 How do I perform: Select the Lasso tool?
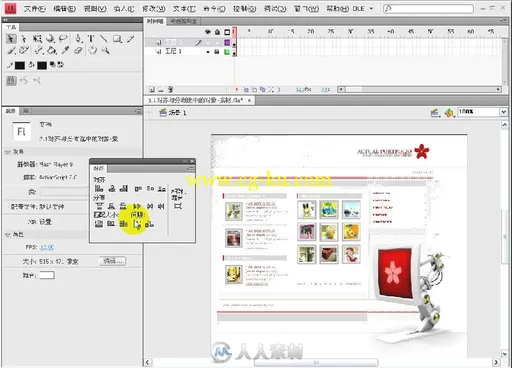63,39
